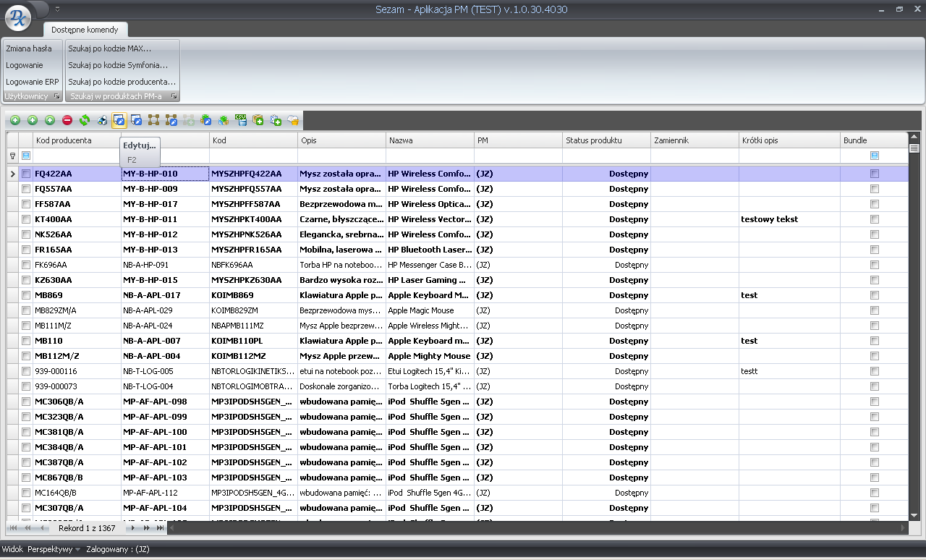Click Szukaj po kodzie Symfonia...
The image size is (926, 560).
click(x=118, y=65)
